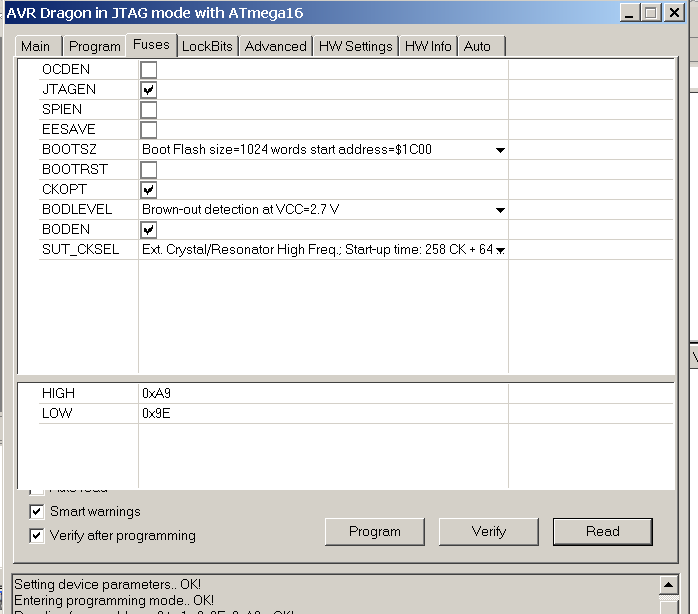Expand the BODLEVEL brown-out dropdown
Screen dimensions: 698x614
[500, 210]
